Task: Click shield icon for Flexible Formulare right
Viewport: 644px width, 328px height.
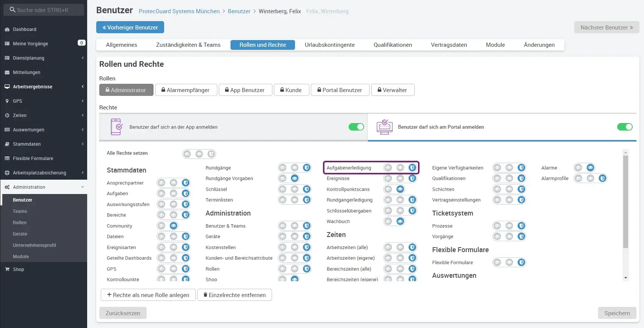Action: (521, 262)
